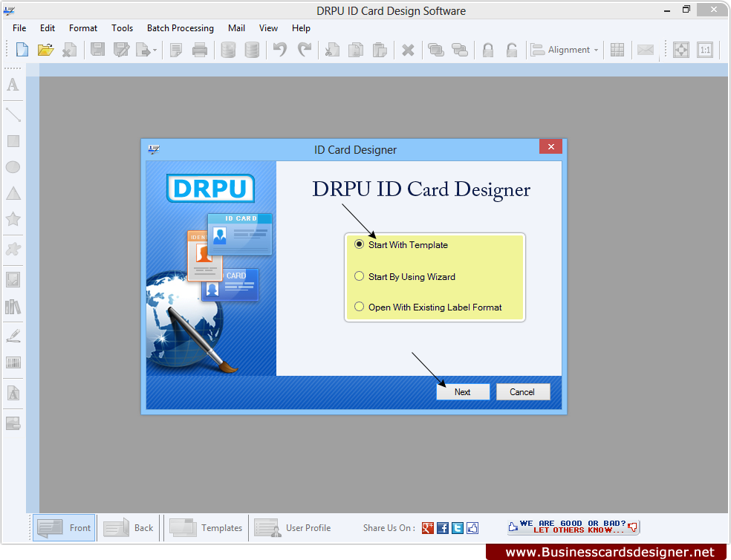Click the closed padlock lock icon
The width and height of the screenshot is (731, 560).
click(487, 50)
